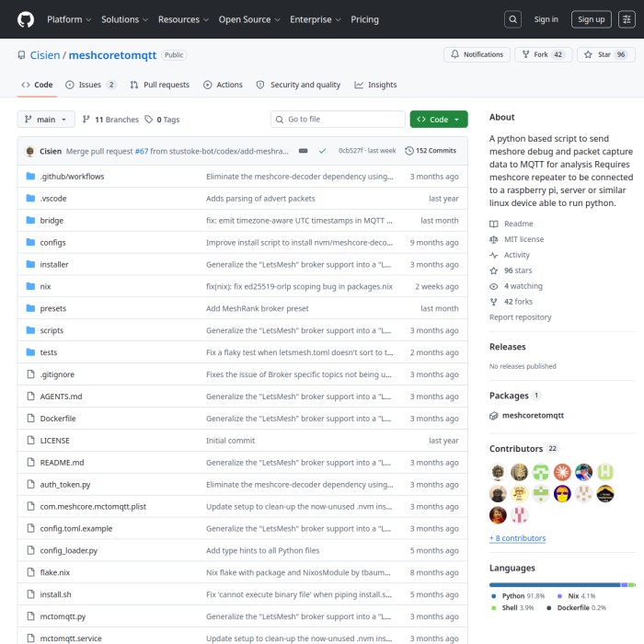Expand the Solutions menu

tap(124, 19)
